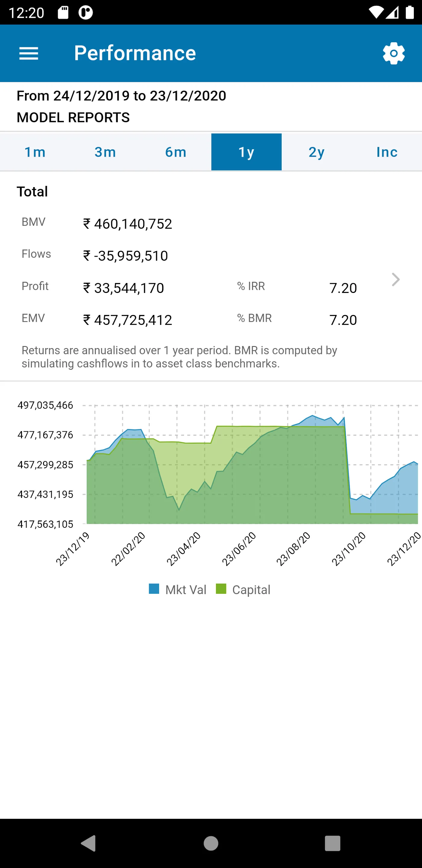Tap the chart axis label 497,035,466
The image size is (422, 868).
pos(45,405)
